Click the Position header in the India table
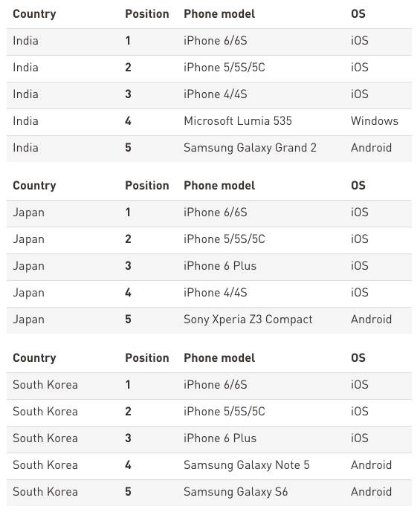The height and width of the screenshot is (512, 420). [x=147, y=13]
